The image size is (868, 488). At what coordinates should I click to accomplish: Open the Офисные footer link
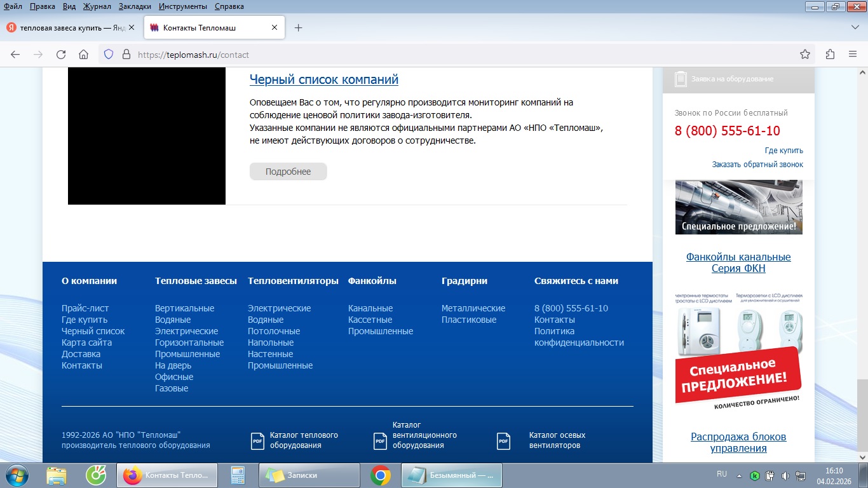tap(174, 377)
